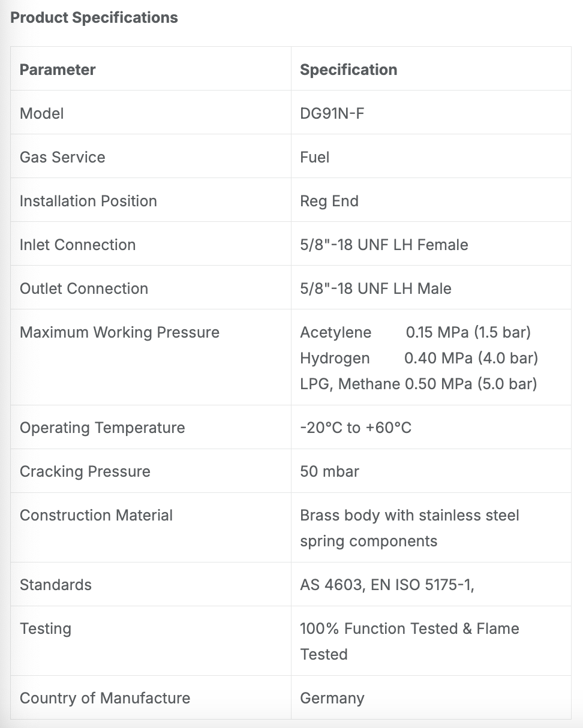Select the -20°C to +60°C value
Image resolution: width=583 pixels, height=728 pixels.
click(x=356, y=428)
